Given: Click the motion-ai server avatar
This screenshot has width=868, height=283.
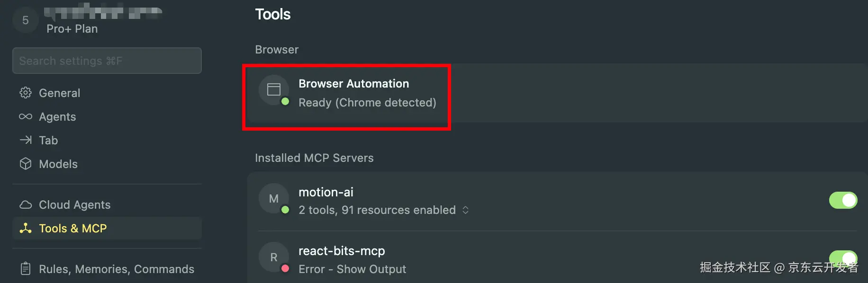Looking at the screenshot, I should coord(274,198).
